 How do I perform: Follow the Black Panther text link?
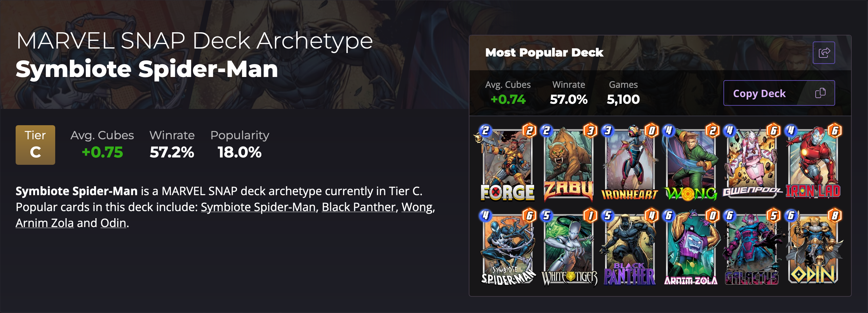tap(358, 207)
